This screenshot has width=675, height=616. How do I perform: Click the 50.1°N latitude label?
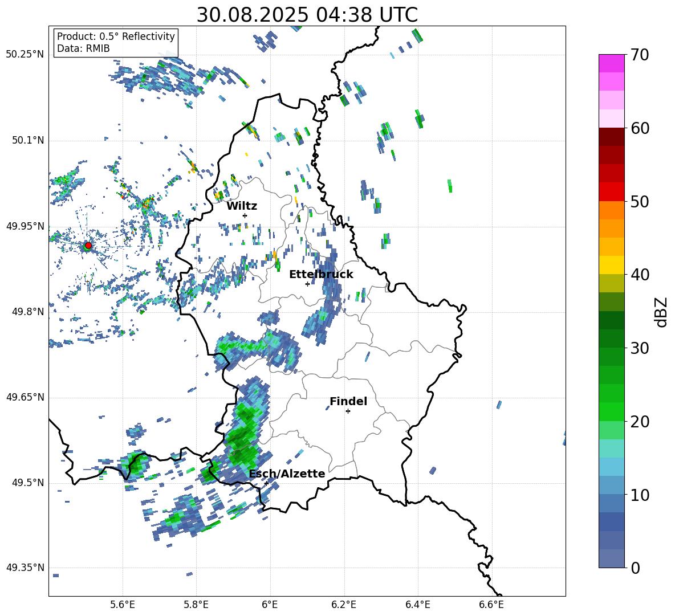27,140
